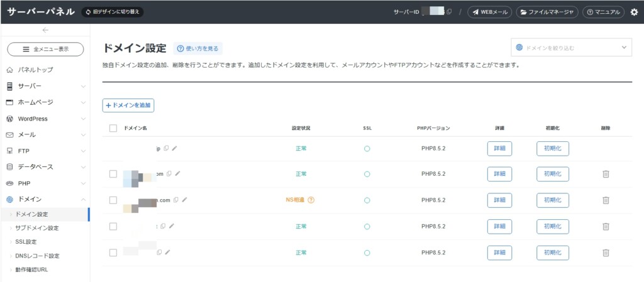
Task: Open the ドメインを絞り込む filter dropdown
Action: [571, 48]
